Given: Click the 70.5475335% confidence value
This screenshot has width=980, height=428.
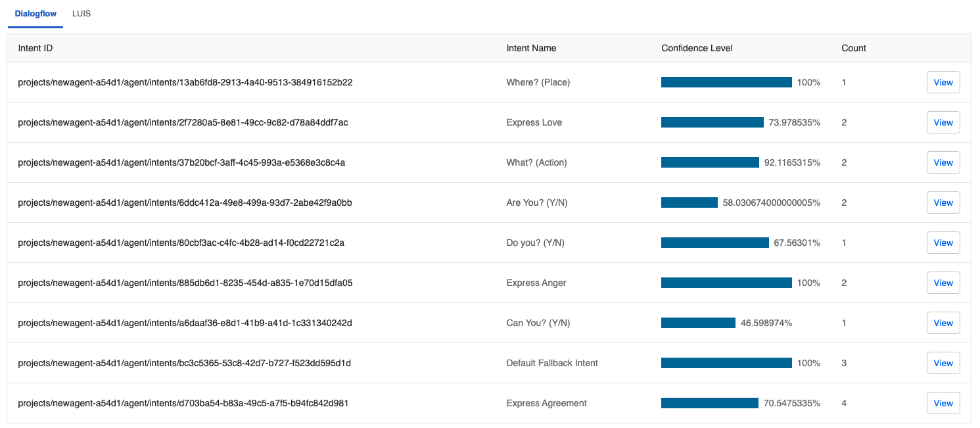Looking at the screenshot, I should (x=792, y=403).
